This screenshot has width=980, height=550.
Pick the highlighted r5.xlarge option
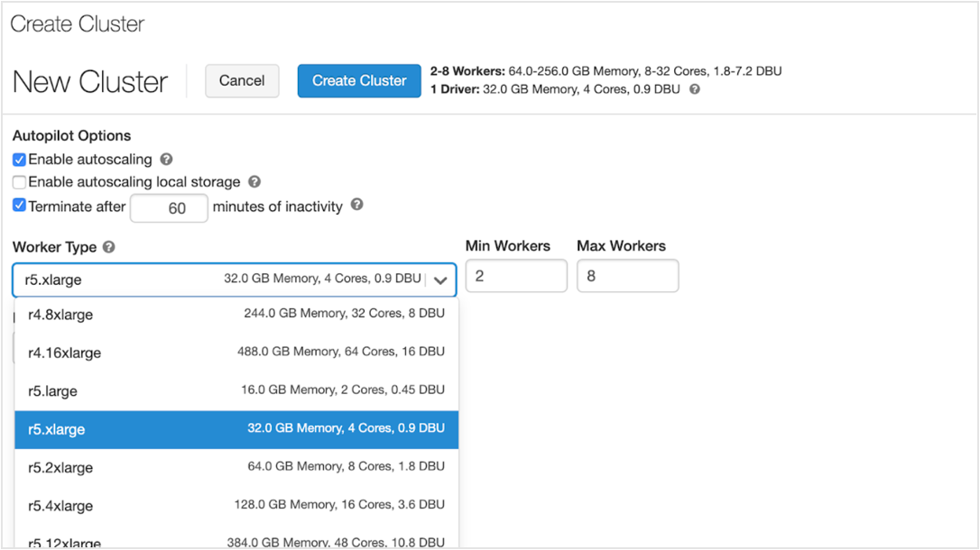(x=236, y=429)
